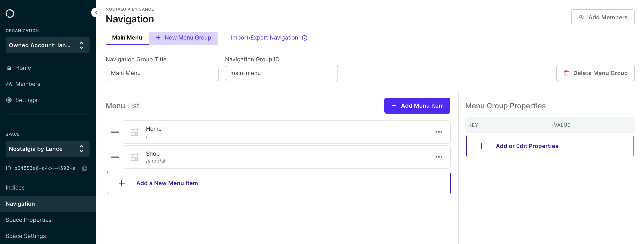Click the app logo in the sidebar

pos(10,14)
